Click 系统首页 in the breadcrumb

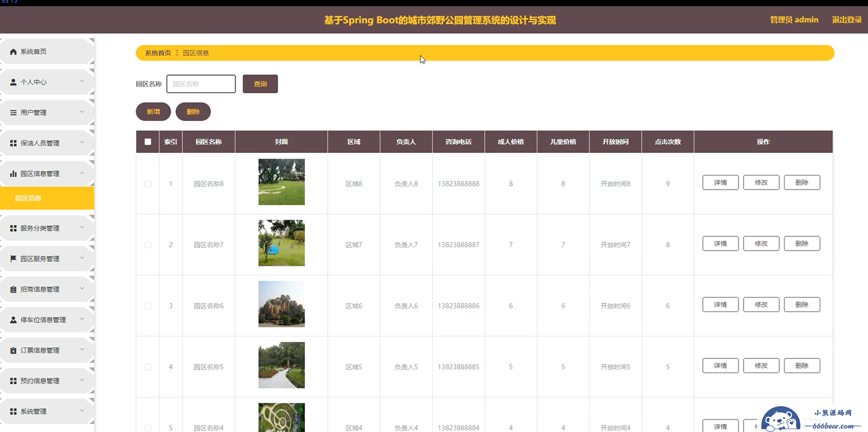point(158,53)
